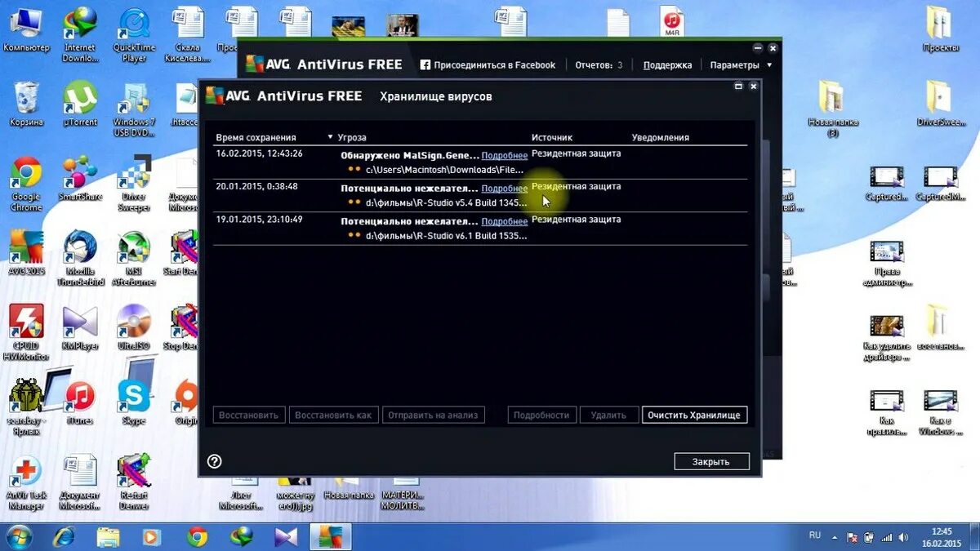Open Windows 7 USB DVD tool shortcut

pos(134,109)
